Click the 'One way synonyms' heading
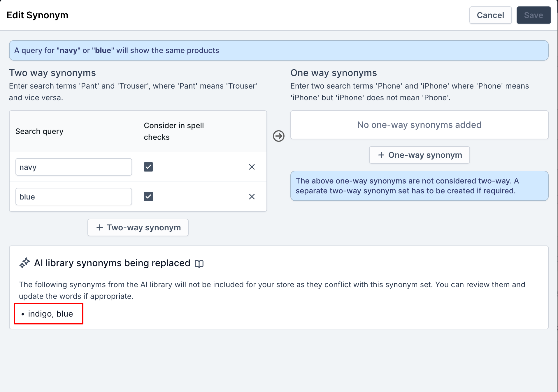Viewport: 558px width, 392px height. (x=334, y=73)
